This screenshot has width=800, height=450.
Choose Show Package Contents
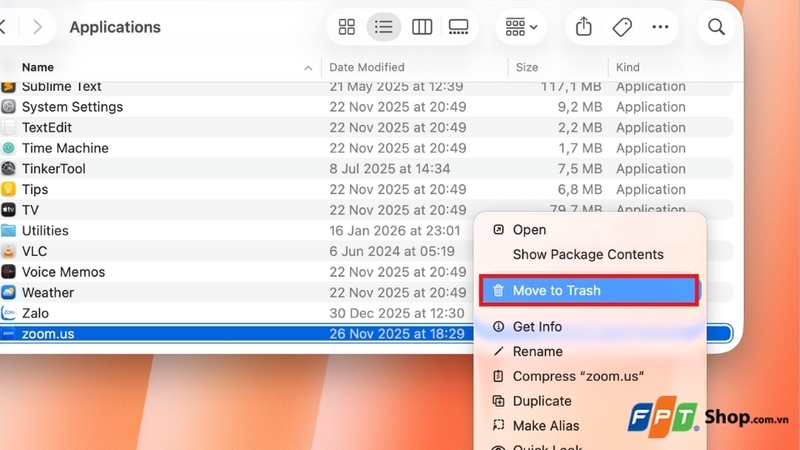pos(590,255)
